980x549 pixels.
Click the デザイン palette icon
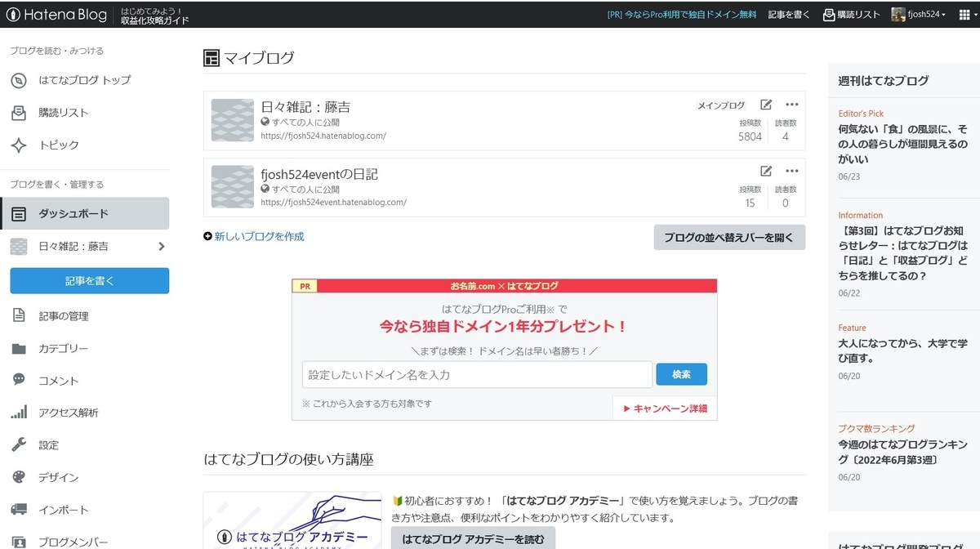pos(19,477)
